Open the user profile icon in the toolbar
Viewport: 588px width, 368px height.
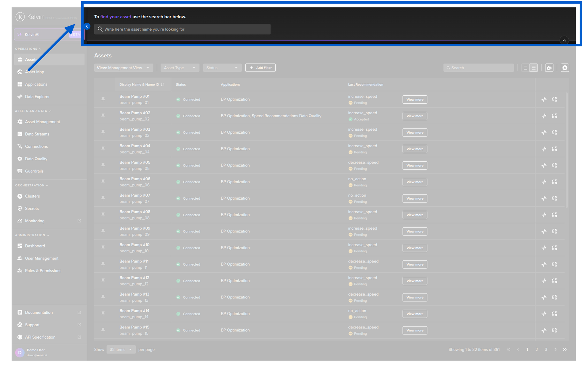pyautogui.click(x=565, y=68)
